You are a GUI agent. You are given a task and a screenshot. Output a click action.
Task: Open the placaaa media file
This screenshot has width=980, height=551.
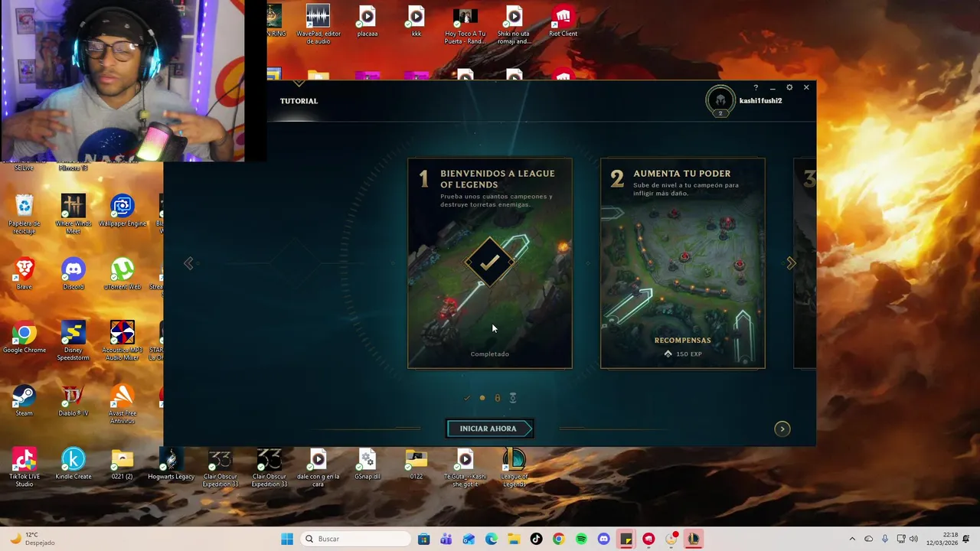[367, 21]
